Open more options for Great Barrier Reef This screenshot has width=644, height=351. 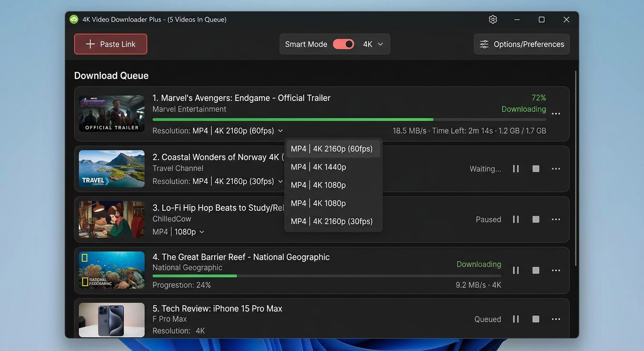556,270
